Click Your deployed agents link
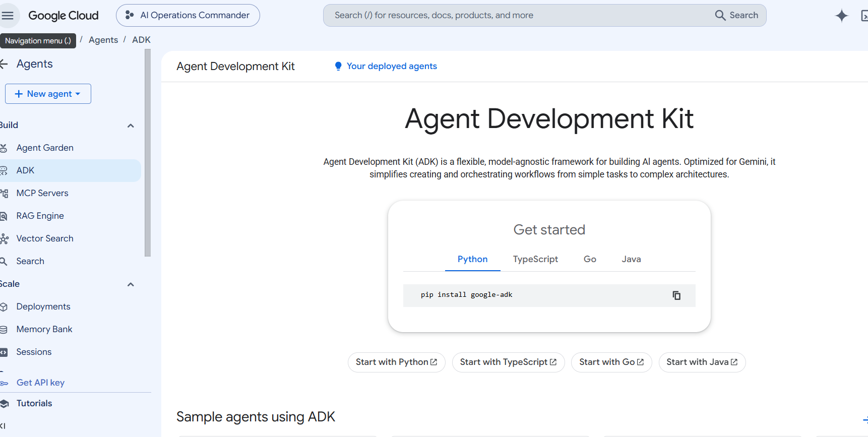 click(392, 66)
